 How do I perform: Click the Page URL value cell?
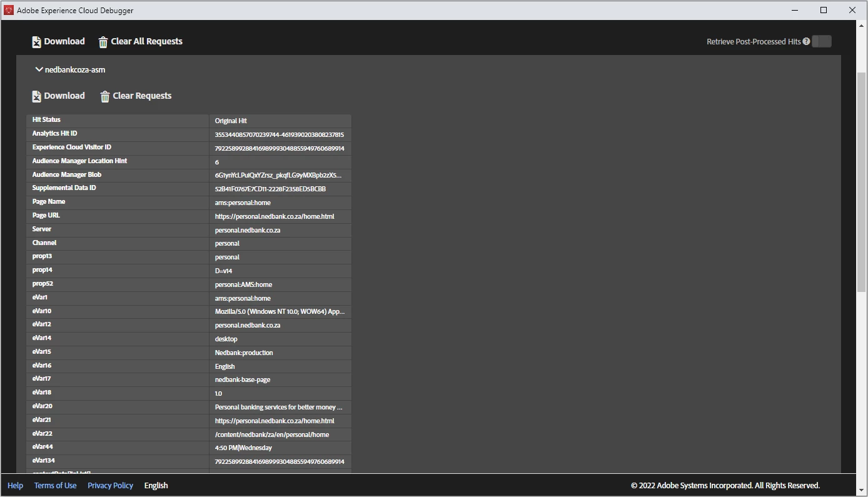click(280, 217)
